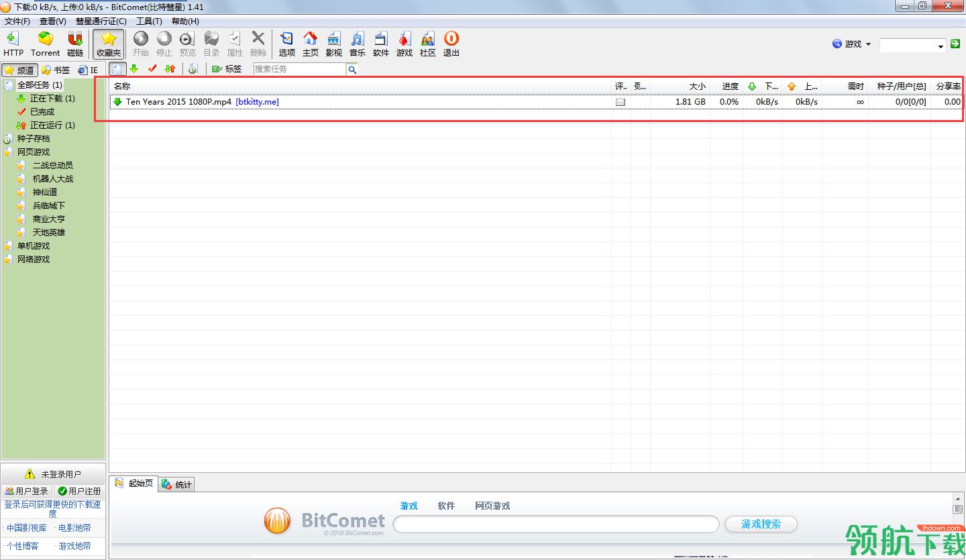This screenshot has height=560, width=966.
Task: Open the 游戏 games toolbar icon
Action: [x=405, y=44]
